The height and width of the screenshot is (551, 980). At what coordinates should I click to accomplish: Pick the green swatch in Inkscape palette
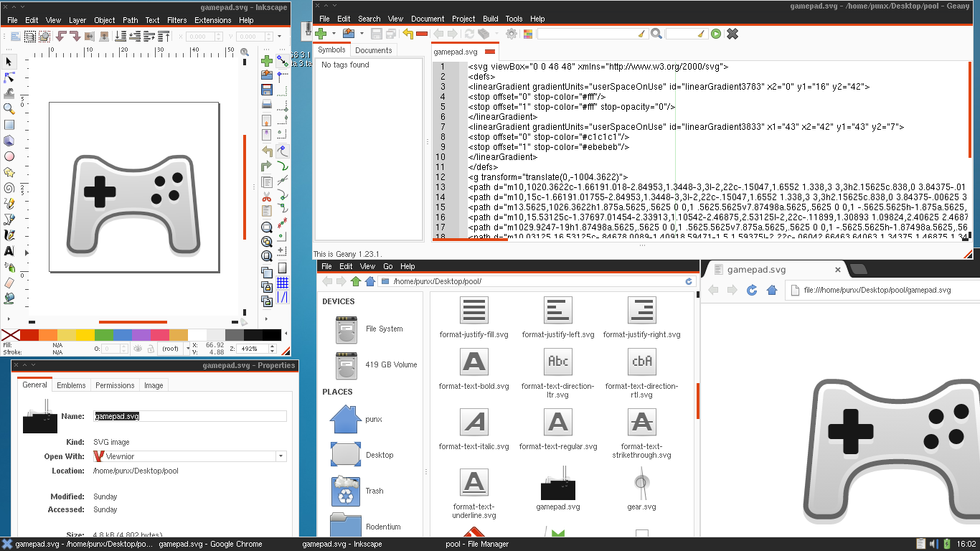[x=104, y=335]
